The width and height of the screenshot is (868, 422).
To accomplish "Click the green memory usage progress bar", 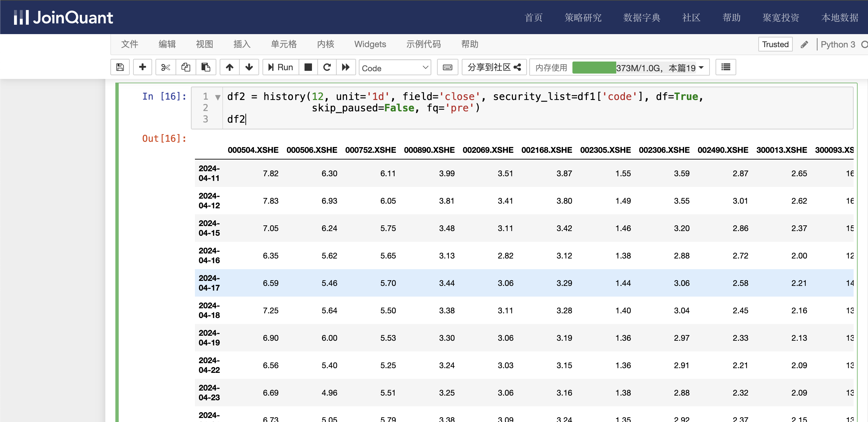I will pos(594,68).
